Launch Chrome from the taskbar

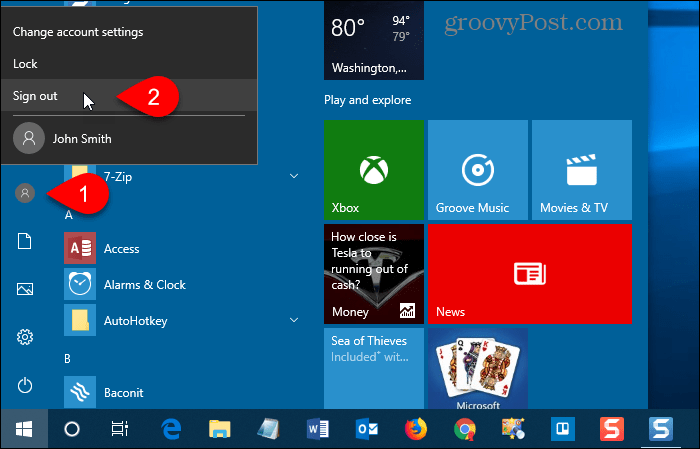465,429
